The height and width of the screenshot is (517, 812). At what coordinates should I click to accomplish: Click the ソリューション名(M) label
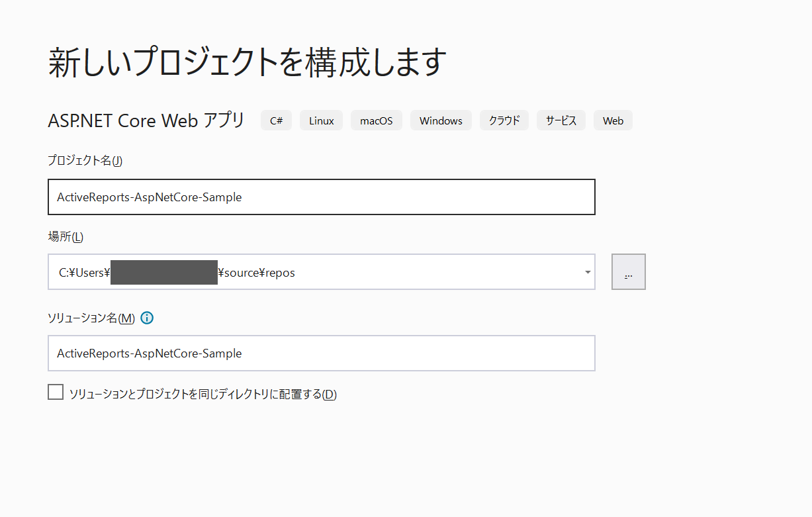click(x=91, y=318)
